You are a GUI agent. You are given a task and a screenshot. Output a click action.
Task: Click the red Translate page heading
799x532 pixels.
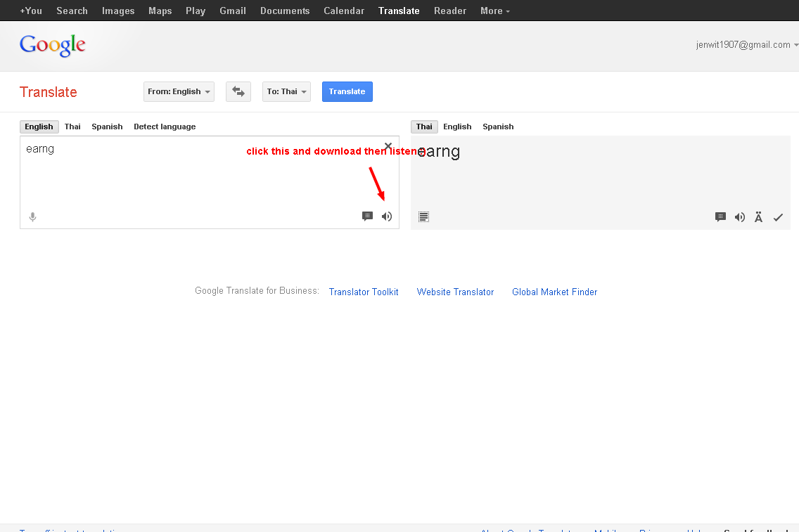(x=49, y=92)
